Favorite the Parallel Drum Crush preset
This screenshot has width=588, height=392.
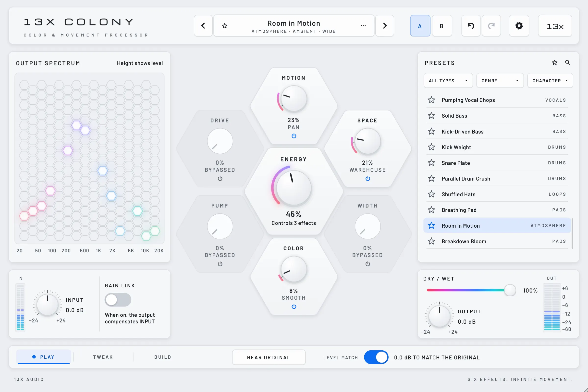(x=431, y=179)
